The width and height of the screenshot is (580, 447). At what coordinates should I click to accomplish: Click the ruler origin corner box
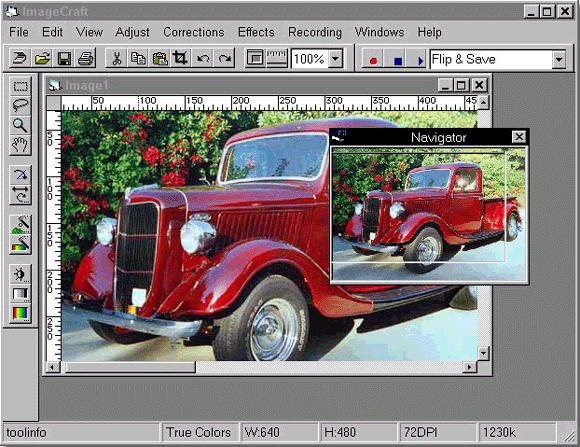[54, 102]
